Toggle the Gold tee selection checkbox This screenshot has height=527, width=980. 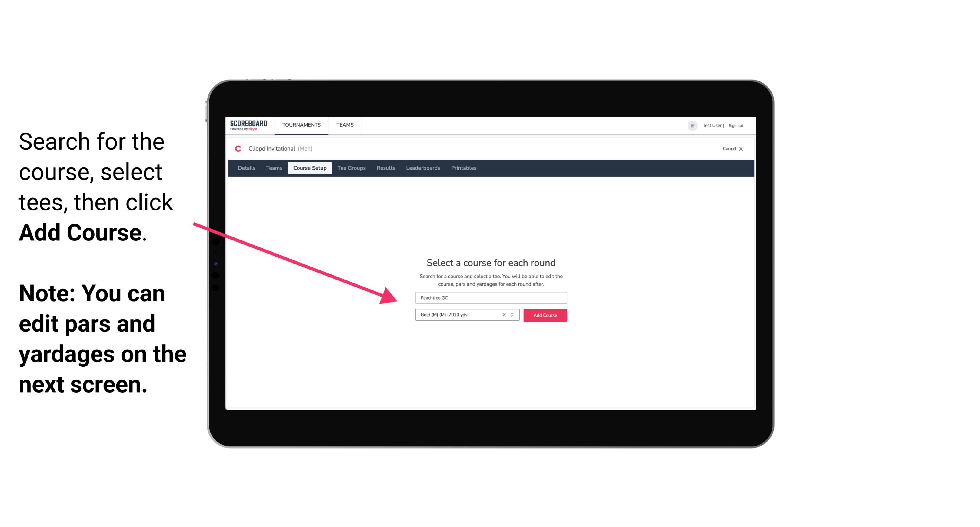tap(503, 315)
